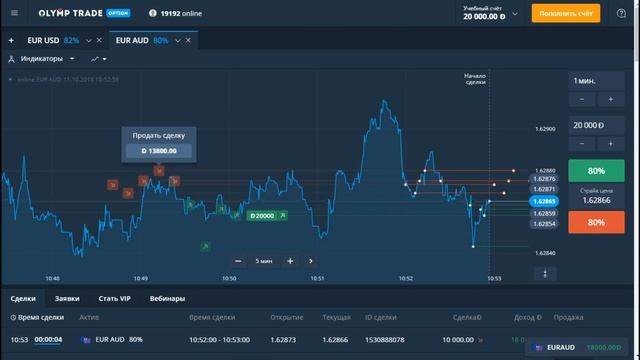
Task: Expand the Учебный счёт account dropdown
Action: click(x=515, y=13)
